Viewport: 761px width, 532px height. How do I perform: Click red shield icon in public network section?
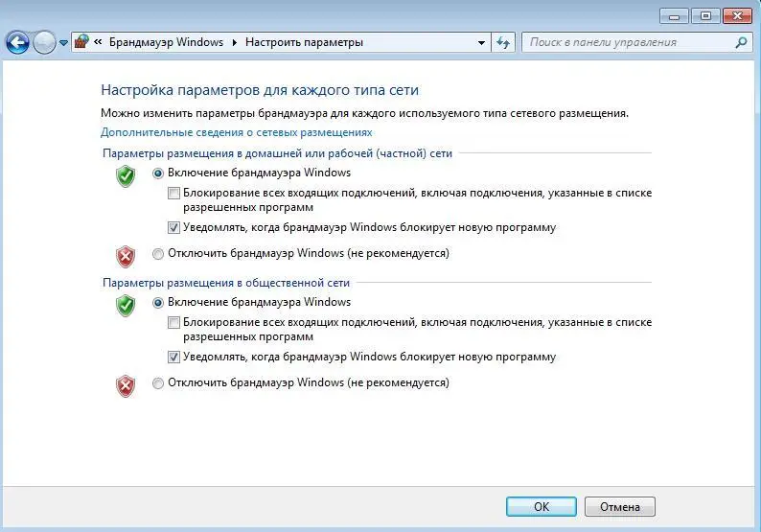coord(126,385)
